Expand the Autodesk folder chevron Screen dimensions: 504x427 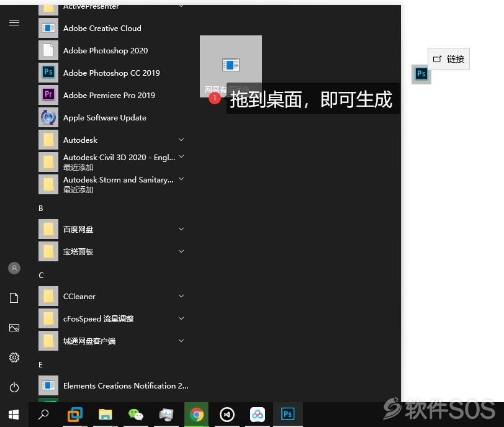(181, 140)
